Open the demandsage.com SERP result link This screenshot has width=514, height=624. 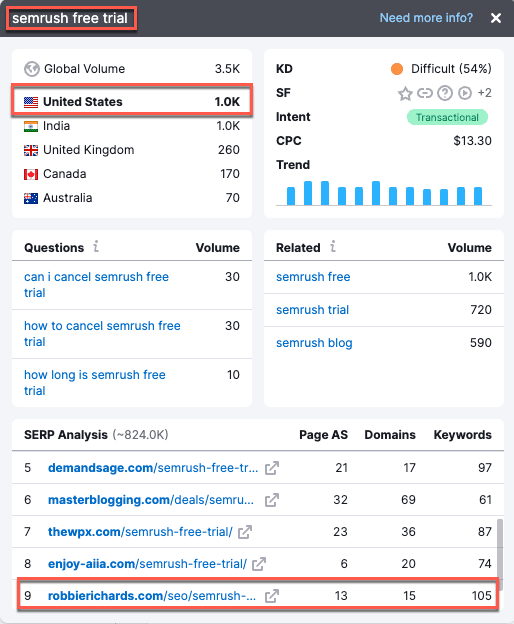coord(153,468)
